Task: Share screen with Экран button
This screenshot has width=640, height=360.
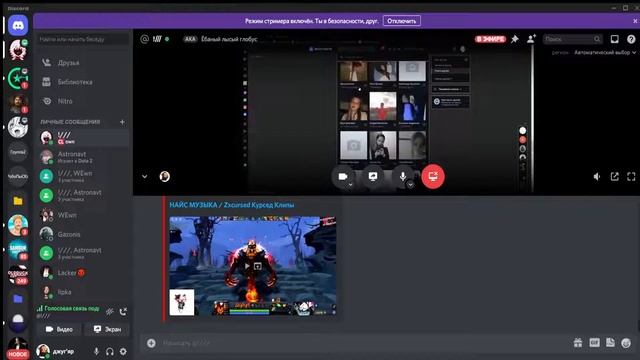Action: [x=107, y=329]
